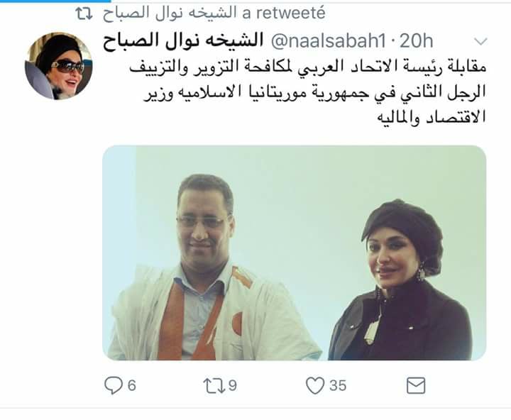This screenshot has width=511, height=420.
Task: Click the "a retweeté" label text
Action: pyautogui.click(x=284, y=13)
